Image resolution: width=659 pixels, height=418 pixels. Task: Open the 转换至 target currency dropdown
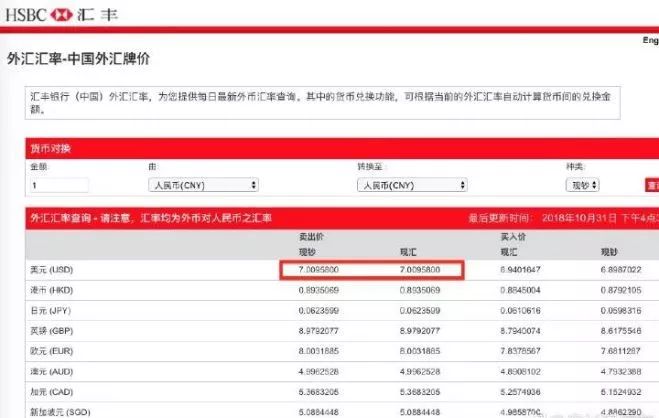pyautogui.click(x=412, y=185)
